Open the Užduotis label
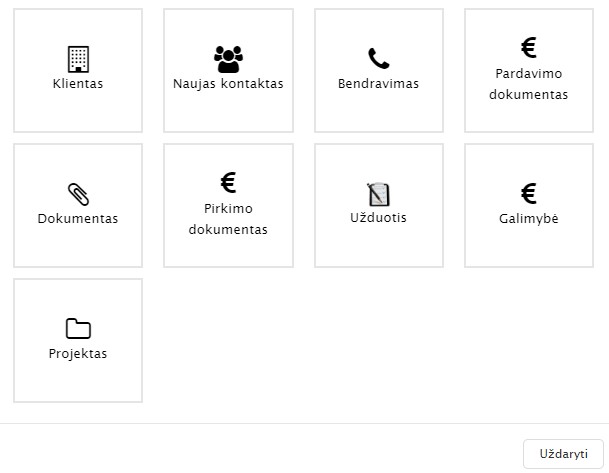The width and height of the screenshot is (609, 473). [x=379, y=217]
